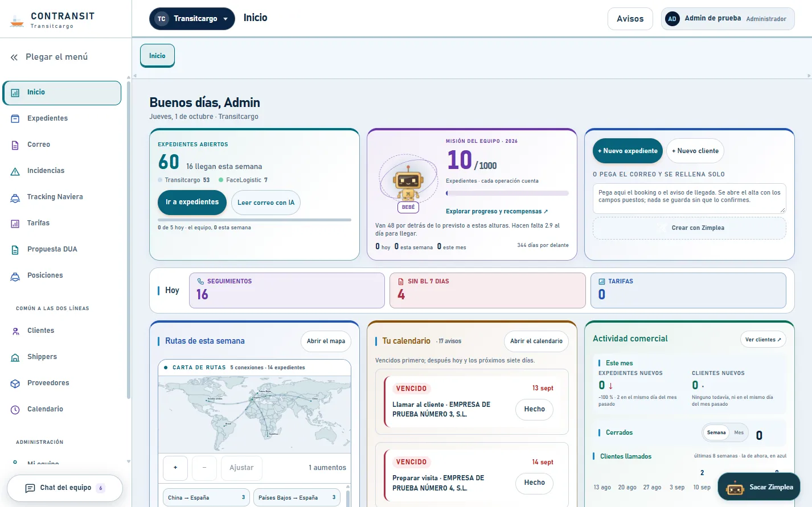812x507 pixels.
Task: Switch Cerrados view to Semana
Action: coord(716,432)
